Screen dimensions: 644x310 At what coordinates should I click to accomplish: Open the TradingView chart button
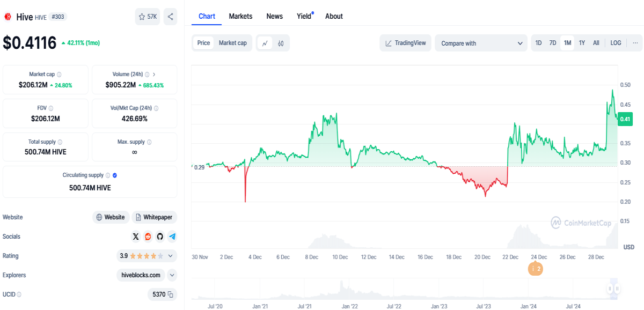(406, 43)
